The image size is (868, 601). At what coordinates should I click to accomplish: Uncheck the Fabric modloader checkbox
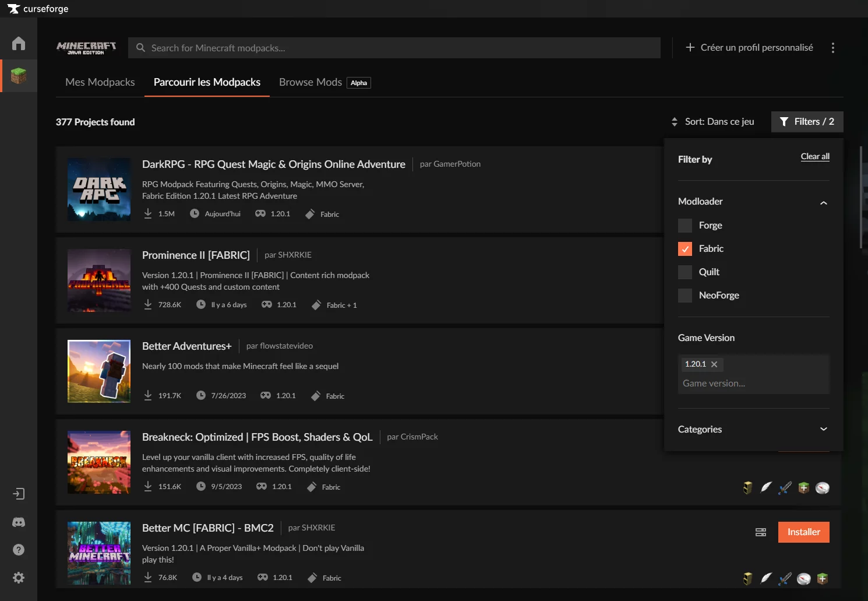(685, 249)
